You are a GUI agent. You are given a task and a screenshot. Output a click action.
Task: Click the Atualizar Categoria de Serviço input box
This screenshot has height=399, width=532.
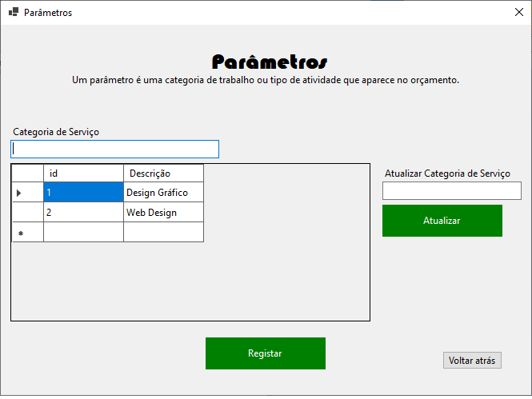click(x=451, y=191)
